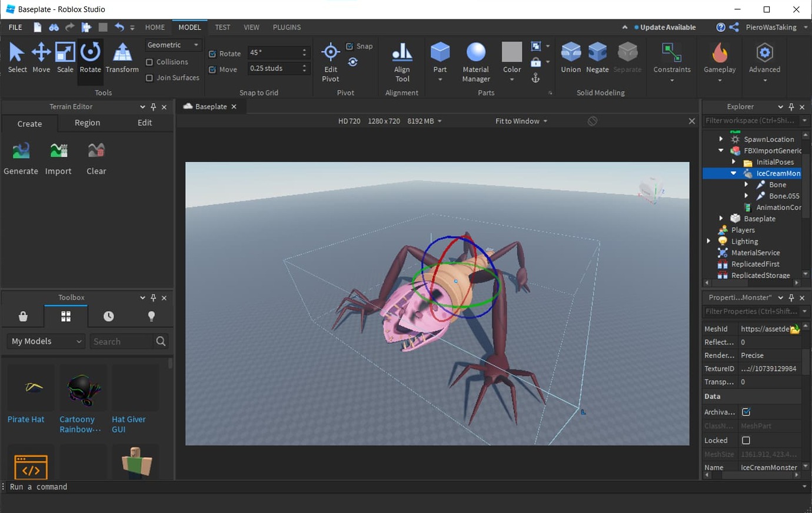The height and width of the screenshot is (513, 812).
Task: Open the PLUGINS ribbon tab
Action: 287,27
